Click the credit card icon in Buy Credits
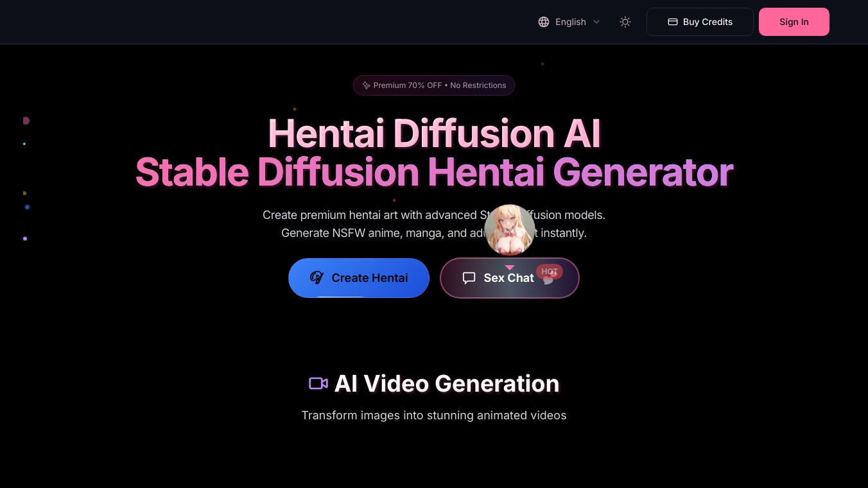 click(x=673, y=22)
